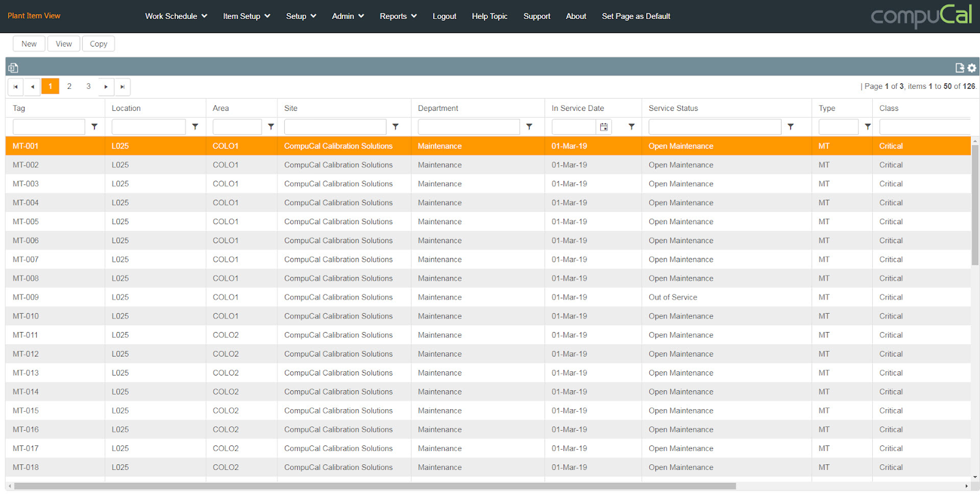Sort by the Location column header
The image size is (980, 495).
coord(126,108)
